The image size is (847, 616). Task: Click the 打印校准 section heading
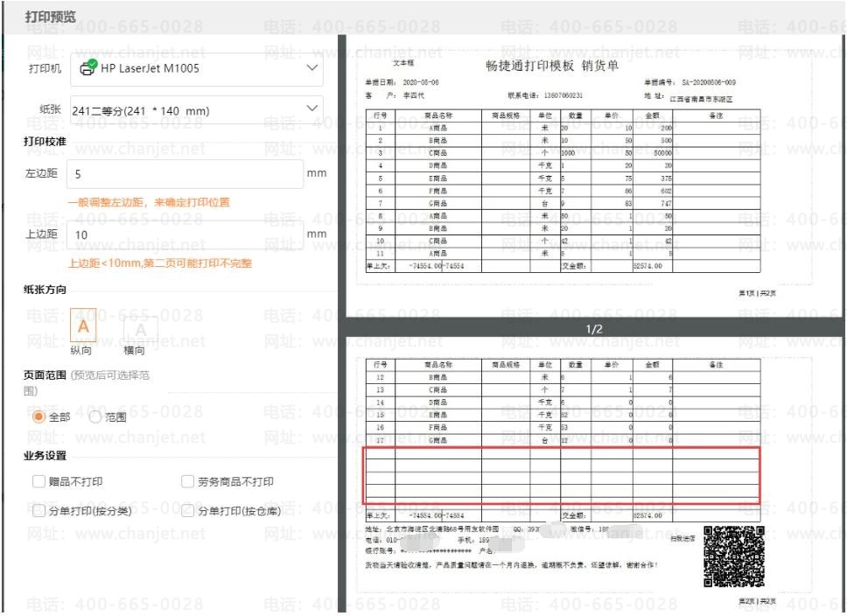coord(45,142)
